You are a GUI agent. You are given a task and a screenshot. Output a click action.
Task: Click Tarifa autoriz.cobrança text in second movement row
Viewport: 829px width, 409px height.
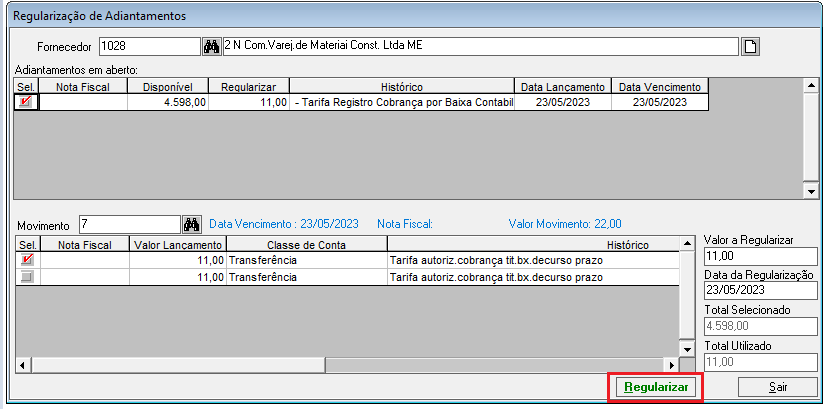click(496, 277)
